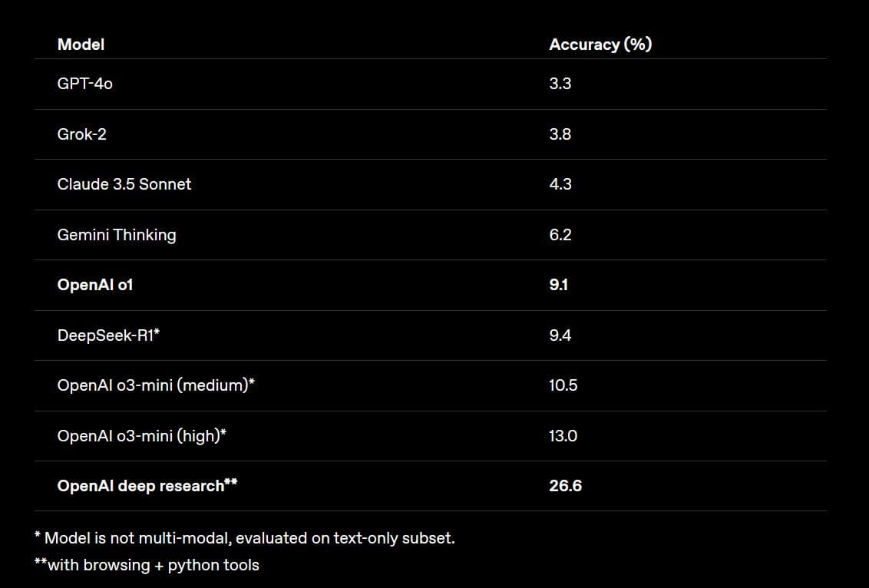
Task: Select the OpenAI deep research row label
Action: (147, 486)
